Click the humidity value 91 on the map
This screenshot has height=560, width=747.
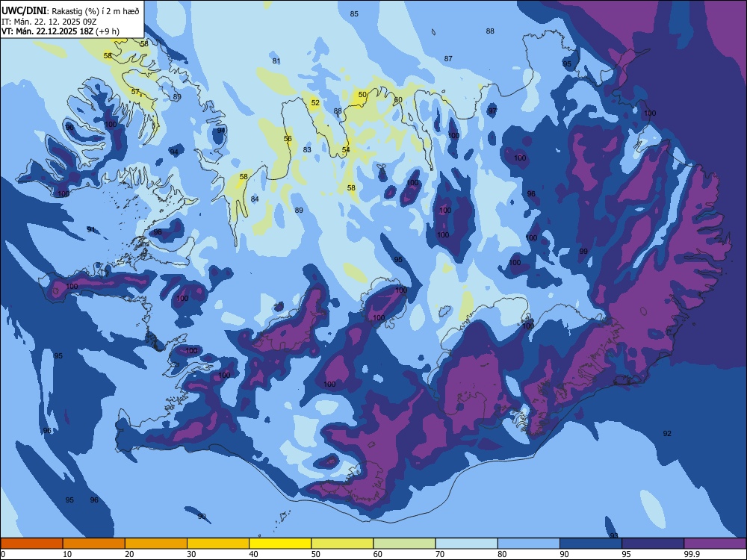(x=91, y=229)
